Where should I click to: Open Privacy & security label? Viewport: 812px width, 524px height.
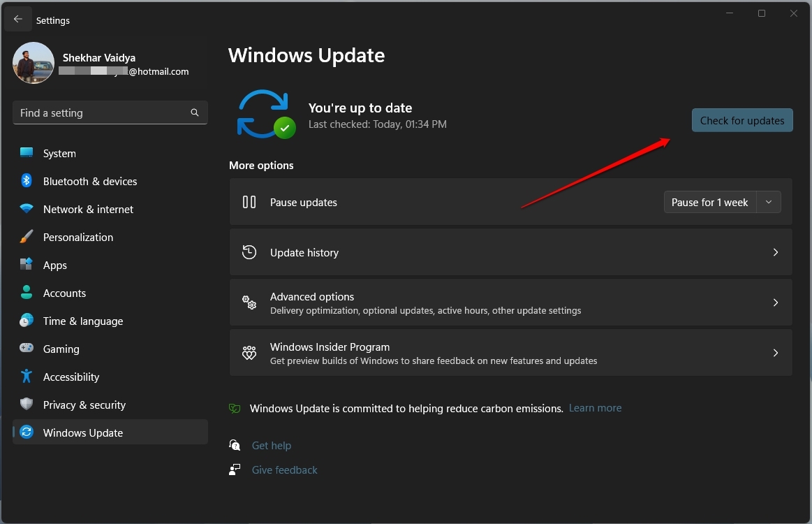pyautogui.click(x=84, y=405)
